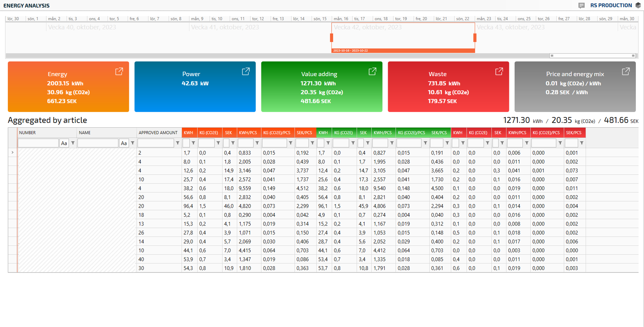Viewport: 644px width, 327px height.
Task: Open the Energy card pop-out icon
Action: point(119,72)
